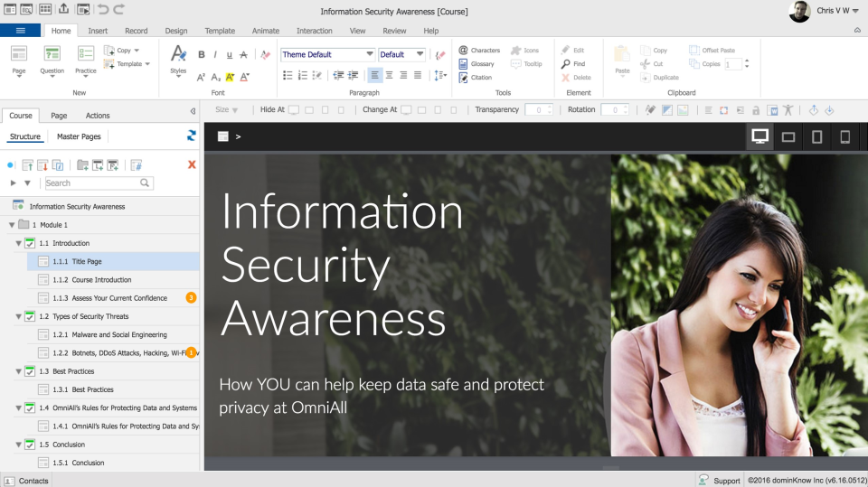Click the export/upload icon in the top toolbar
The height and width of the screenshot is (487, 868).
click(63, 9)
